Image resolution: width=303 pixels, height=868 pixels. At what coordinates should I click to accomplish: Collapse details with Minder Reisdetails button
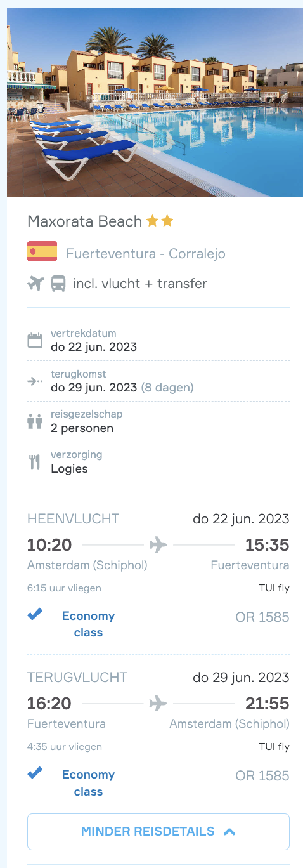click(x=158, y=832)
